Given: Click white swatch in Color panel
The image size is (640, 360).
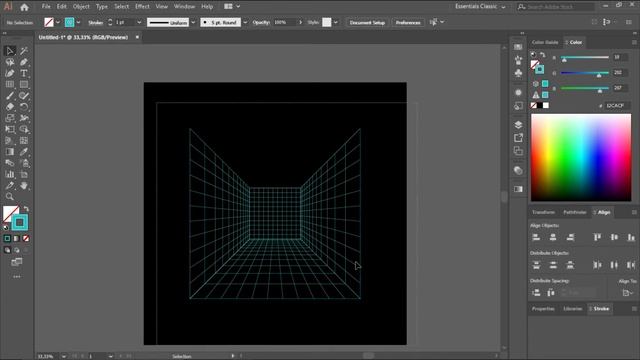Looking at the screenshot, I should pos(546,105).
